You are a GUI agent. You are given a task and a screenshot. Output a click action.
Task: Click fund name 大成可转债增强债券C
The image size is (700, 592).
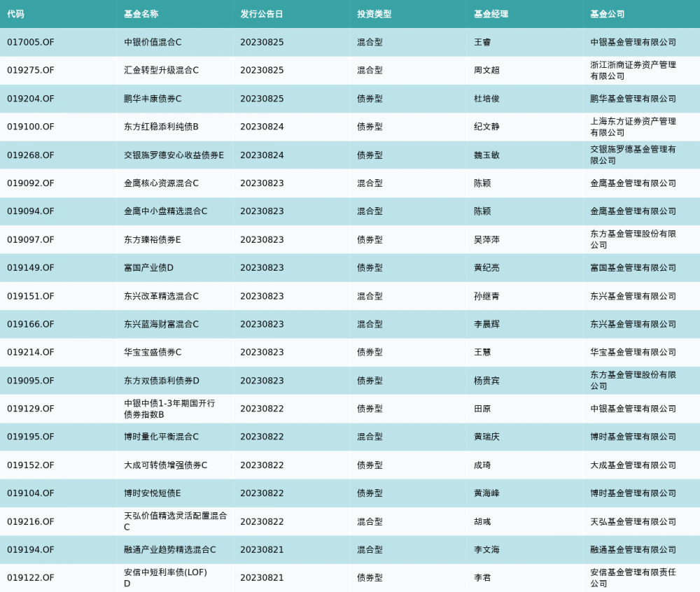(166, 465)
